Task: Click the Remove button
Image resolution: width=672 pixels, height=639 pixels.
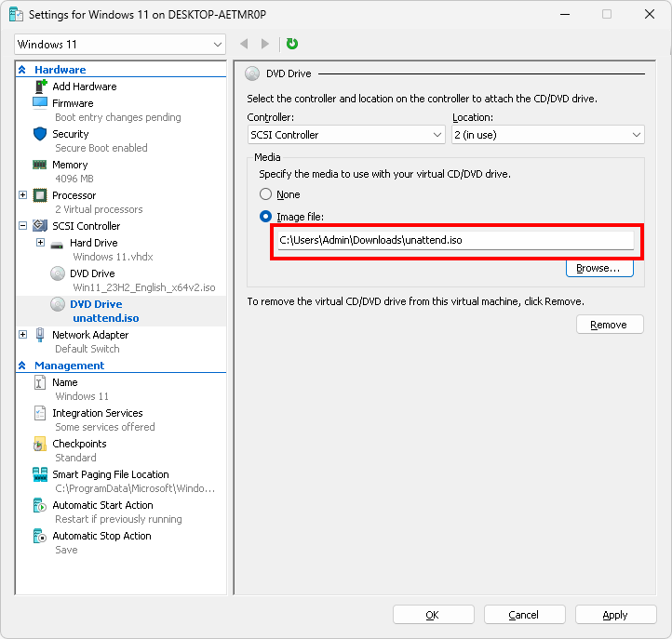Action: pos(610,325)
